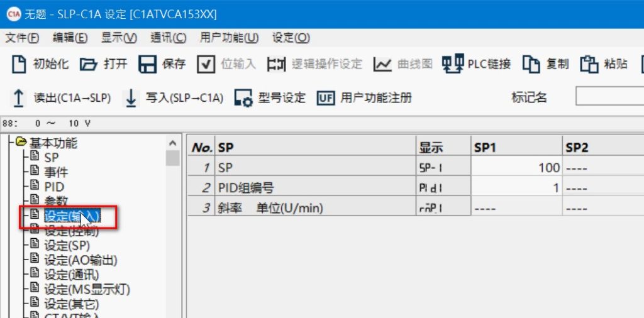Image resolution: width=644 pixels, height=318 pixels.
Task: Select the PID tree item
Action: click(54, 187)
